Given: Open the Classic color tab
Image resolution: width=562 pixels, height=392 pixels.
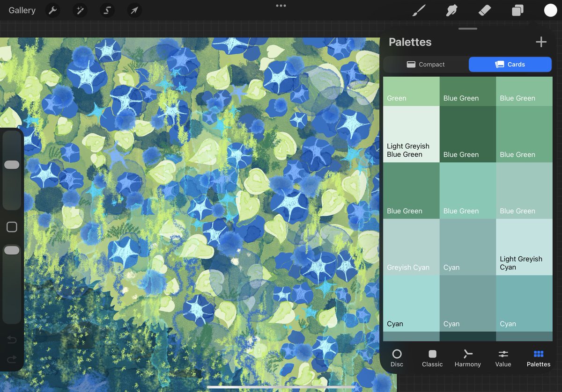Looking at the screenshot, I should 432,358.
